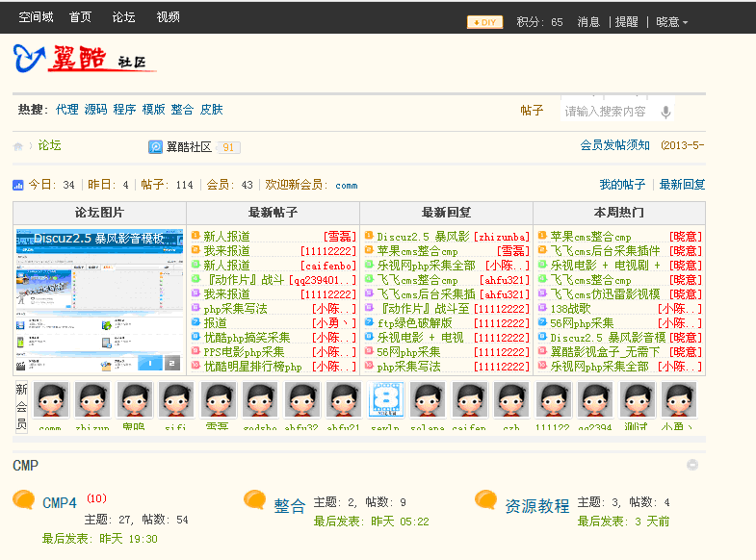This screenshot has width=756, height=560.
Task: Click rank icon beside 翼酷影视盒子_无需下
Action: [542, 351]
